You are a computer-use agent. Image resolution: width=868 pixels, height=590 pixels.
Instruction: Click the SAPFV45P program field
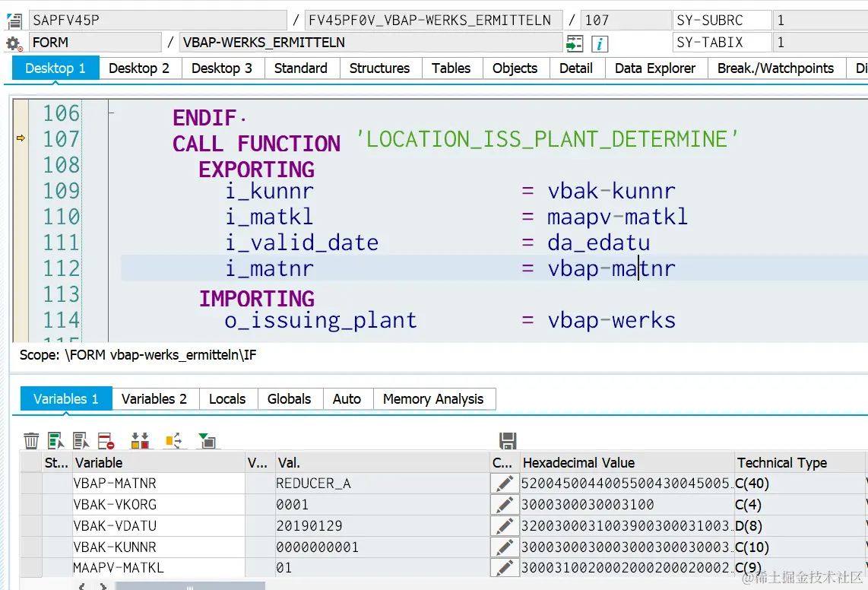click(158, 21)
